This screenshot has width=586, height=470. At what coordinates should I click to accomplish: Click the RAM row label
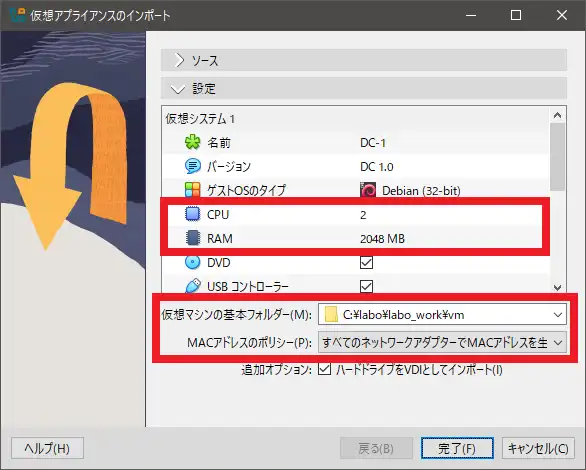tap(220, 238)
